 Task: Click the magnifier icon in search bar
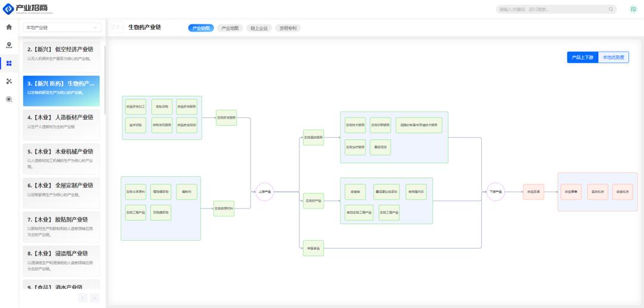tap(611, 9)
